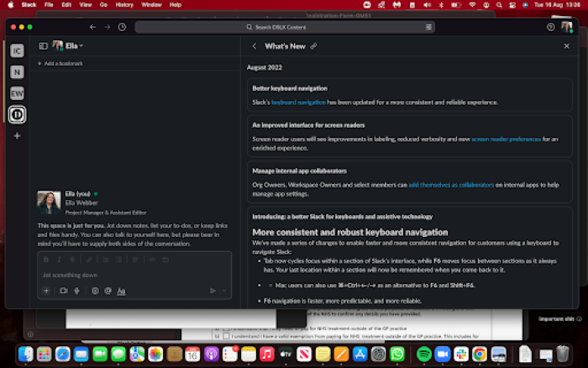Toggle bold formatting in composer
The image size is (588, 368).
(x=45, y=260)
